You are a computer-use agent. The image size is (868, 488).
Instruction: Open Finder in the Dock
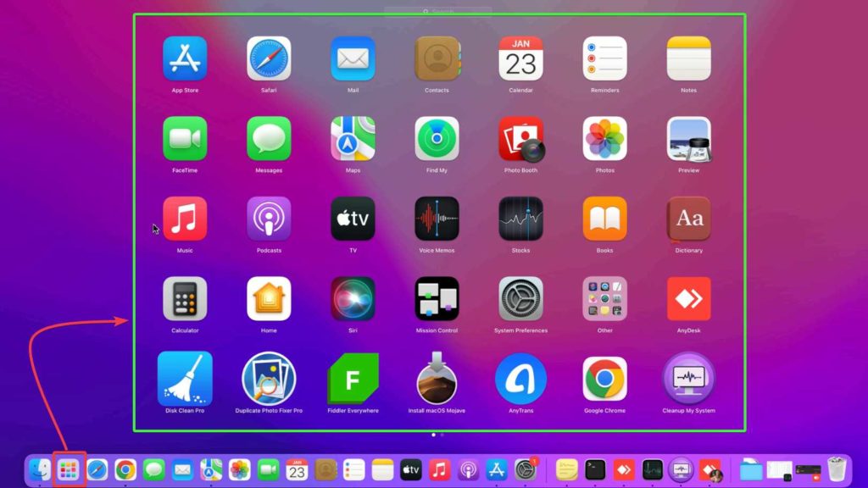(40, 470)
